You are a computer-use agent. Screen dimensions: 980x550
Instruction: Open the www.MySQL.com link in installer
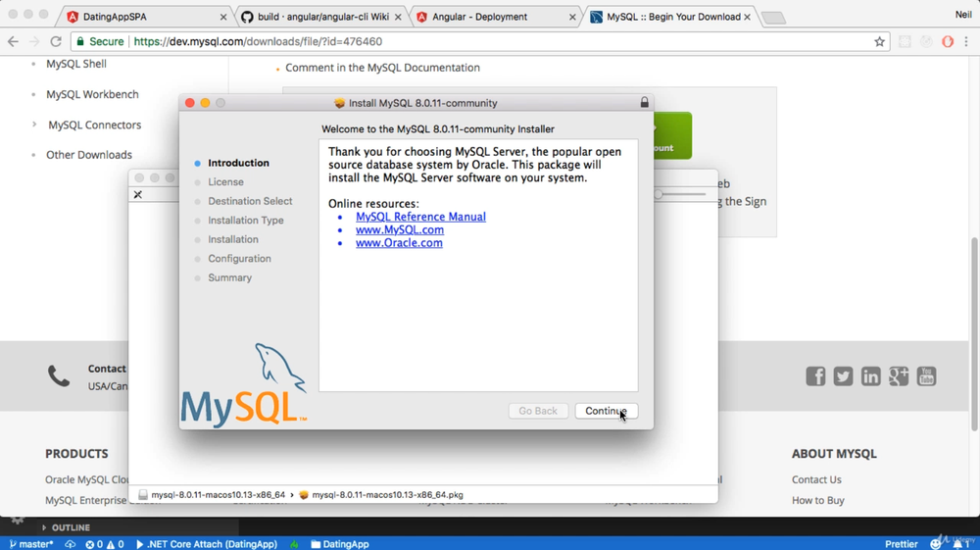click(400, 230)
